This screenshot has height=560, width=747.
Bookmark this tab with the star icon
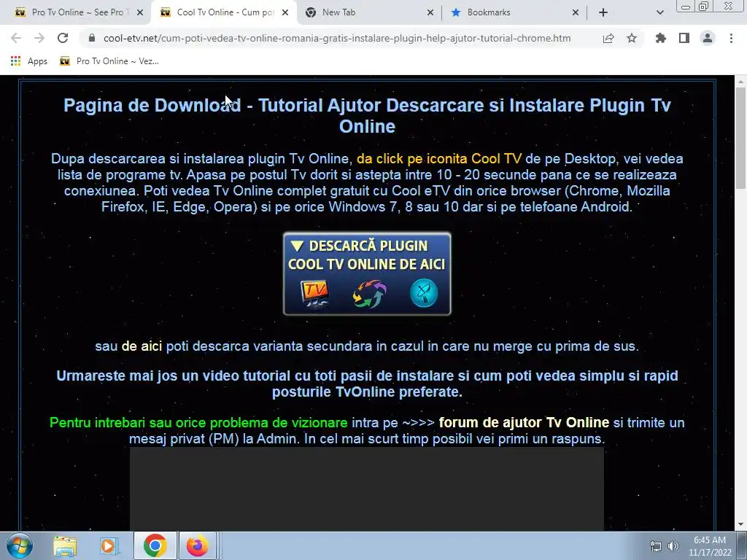coord(632,38)
